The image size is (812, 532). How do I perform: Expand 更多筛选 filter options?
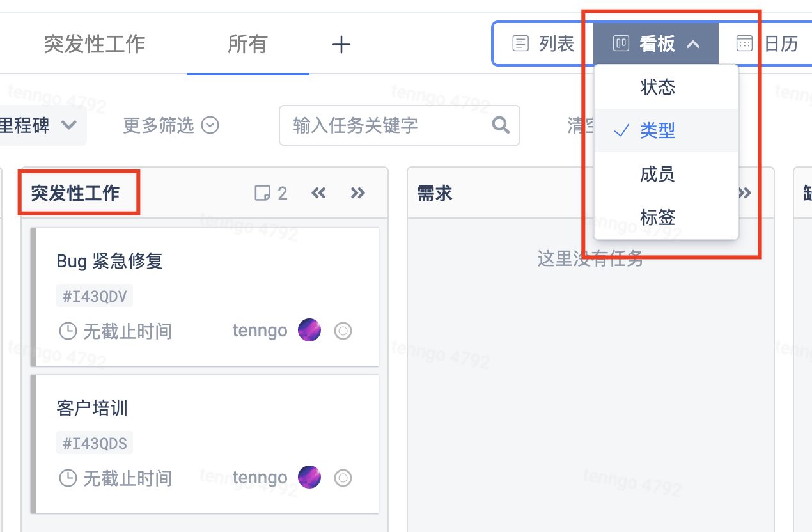tap(171, 125)
